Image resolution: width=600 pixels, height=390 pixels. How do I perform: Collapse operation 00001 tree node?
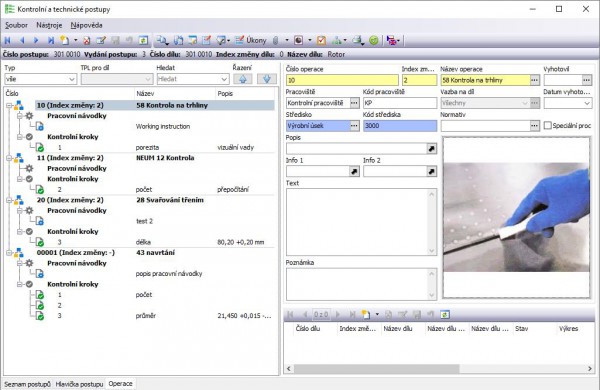[9, 253]
